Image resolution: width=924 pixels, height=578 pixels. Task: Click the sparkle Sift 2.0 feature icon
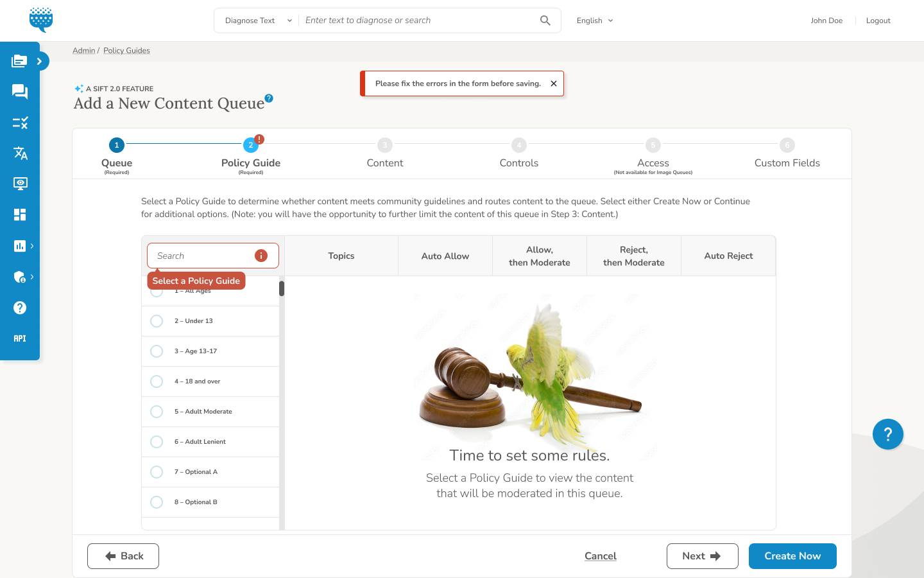[x=79, y=89]
